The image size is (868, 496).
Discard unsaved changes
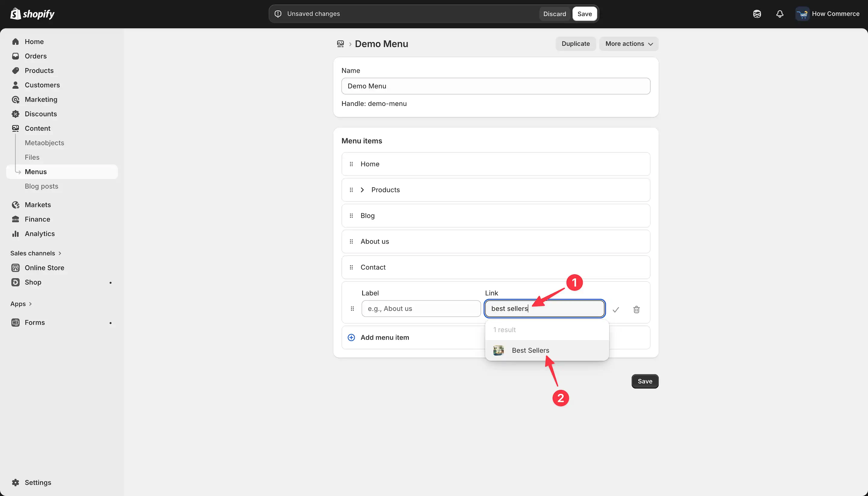[554, 14]
